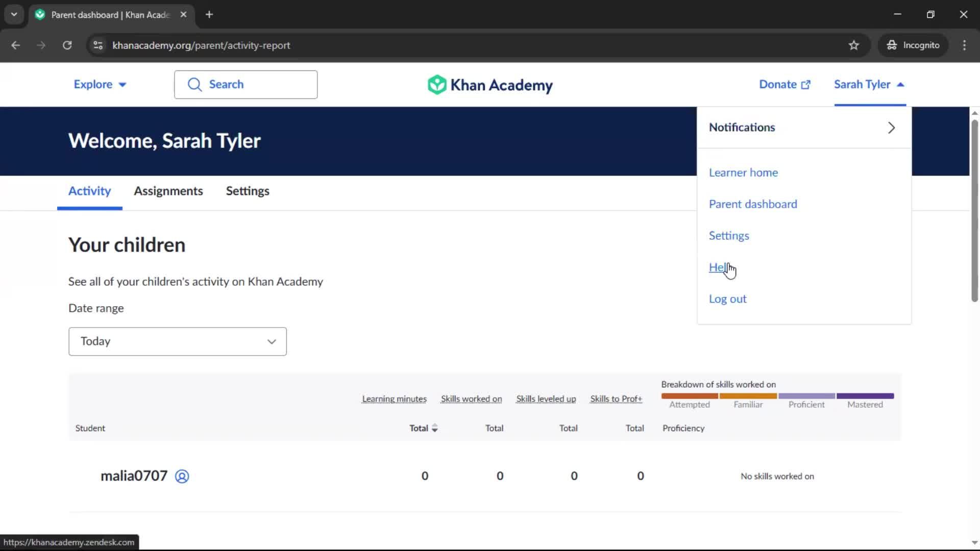Click the Skills to Prof+ header
980x551 pixels.
coord(616,399)
